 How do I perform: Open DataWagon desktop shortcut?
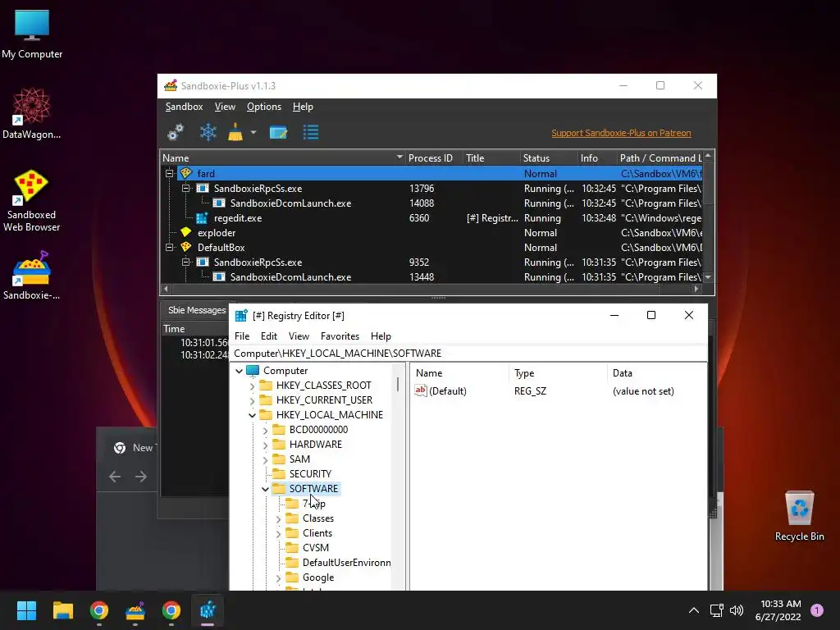(x=32, y=113)
